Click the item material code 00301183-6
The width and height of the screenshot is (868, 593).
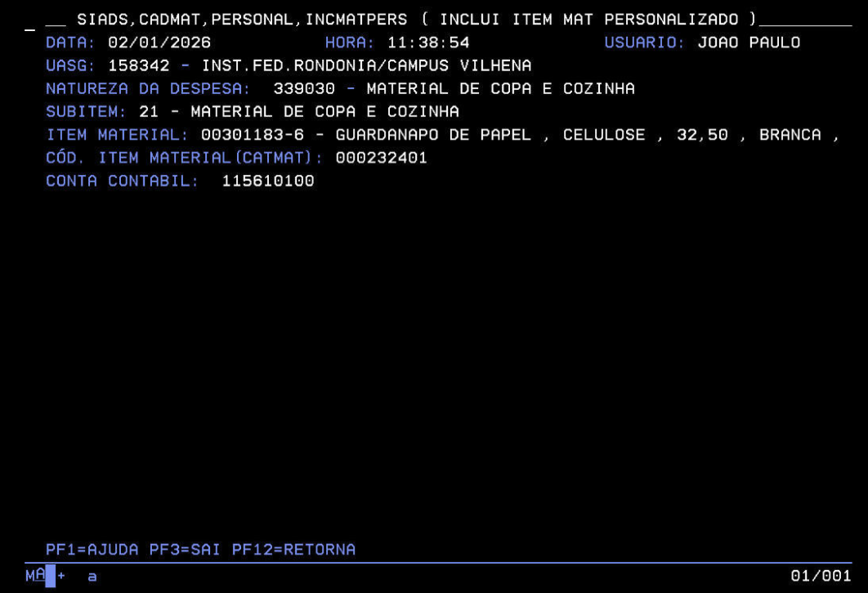click(x=253, y=135)
